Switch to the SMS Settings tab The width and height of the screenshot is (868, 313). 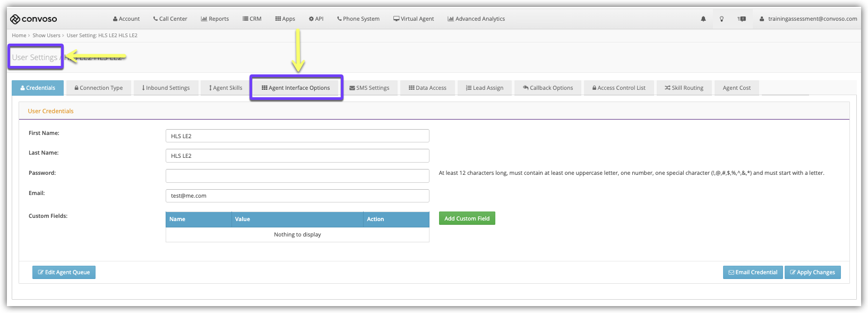pos(369,88)
